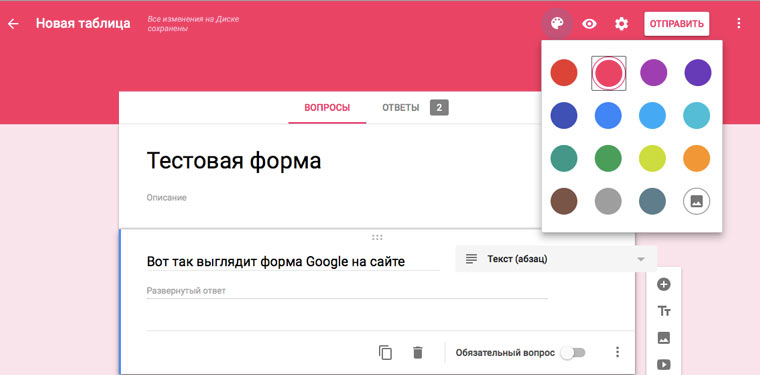The image size is (760, 375).
Task: Click the responses count badge 2
Action: (x=439, y=108)
